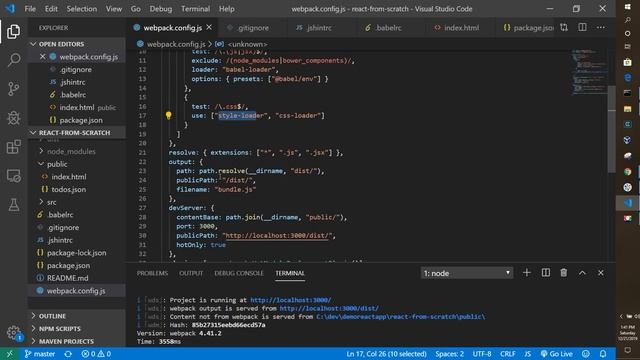Close webpack.config.js in Open Editors list
Image resolution: width=640 pixels, height=360 pixels.
click(42, 57)
